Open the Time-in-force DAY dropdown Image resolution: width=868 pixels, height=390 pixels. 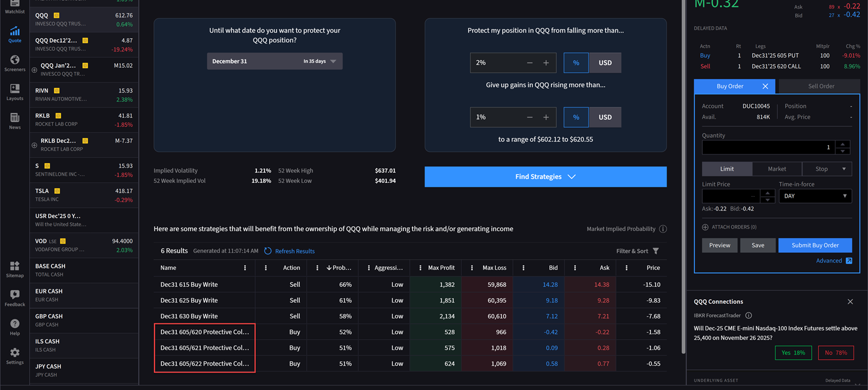(815, 196)
